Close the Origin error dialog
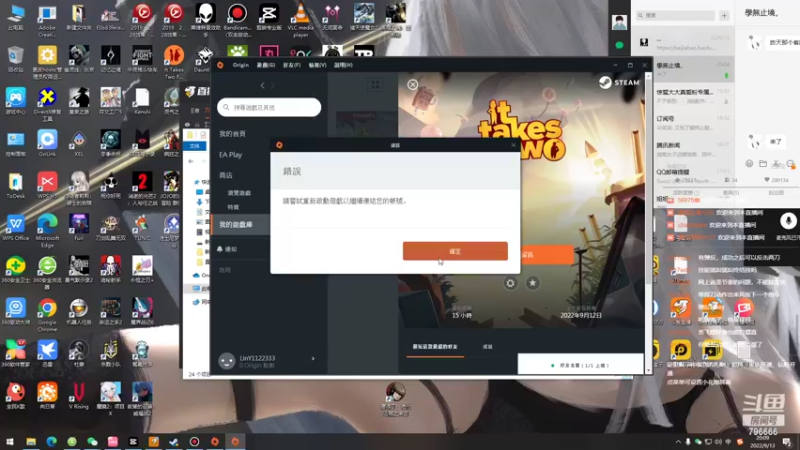800x450 pixels. tap(513, 145)
